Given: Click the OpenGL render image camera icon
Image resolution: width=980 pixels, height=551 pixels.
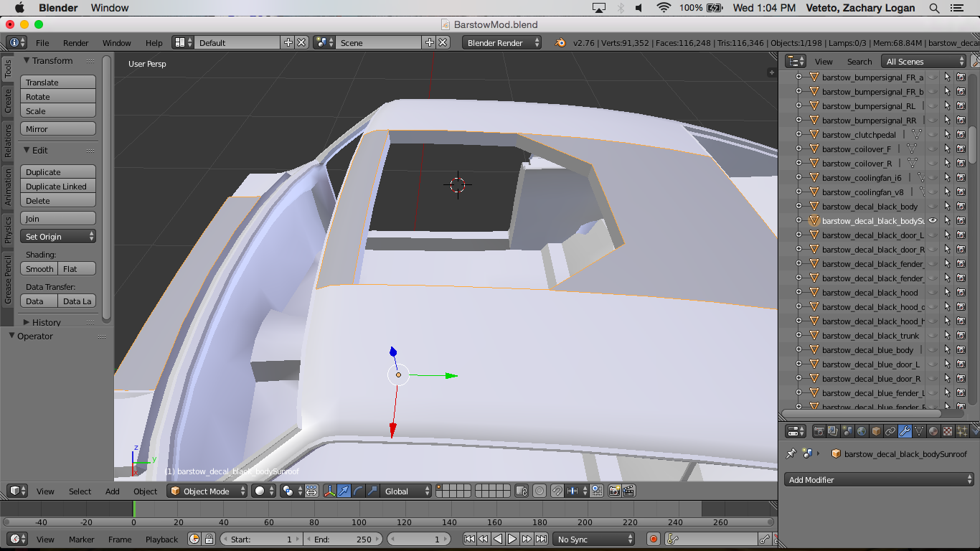Looking at the screenshot, I should pyautogui.click(x=614, y=491).
